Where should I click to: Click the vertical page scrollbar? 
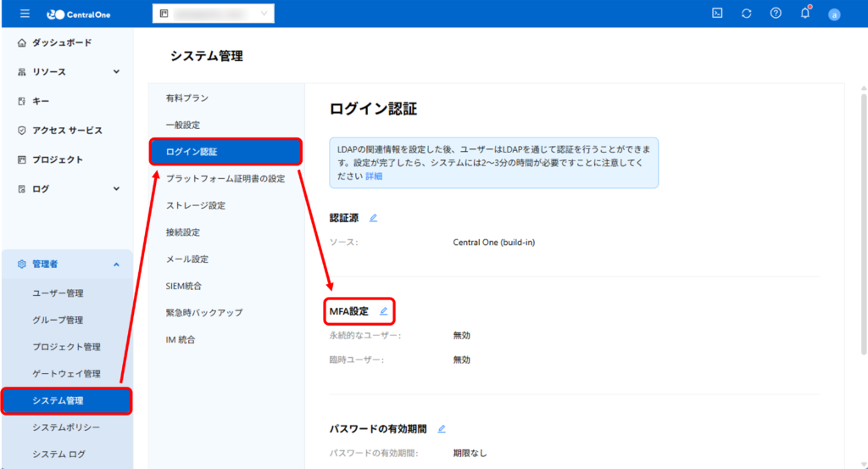coord(863,221)
